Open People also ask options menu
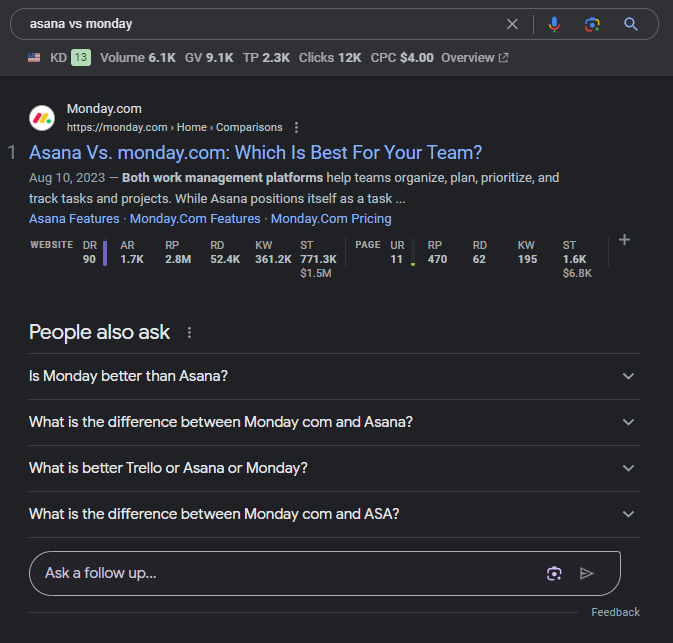The width and height of the screenshot is (673, 643). tap(189, 332)
